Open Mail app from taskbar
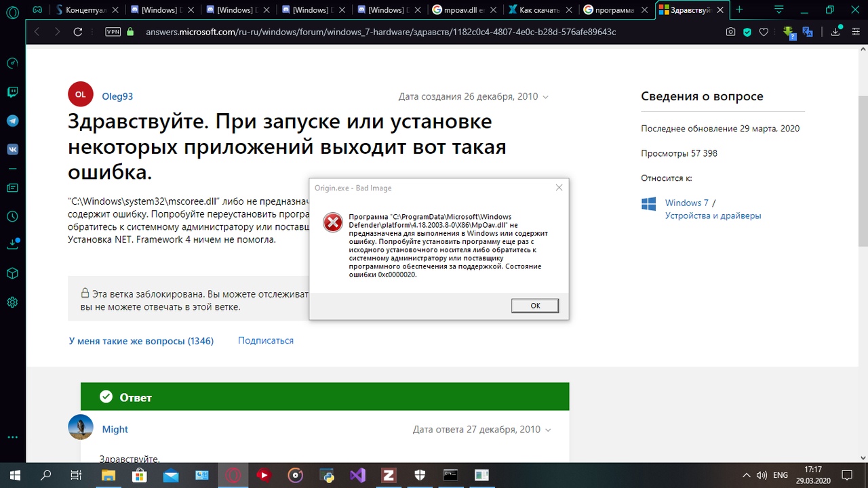 pyautogui.click(x=171, y=475)
